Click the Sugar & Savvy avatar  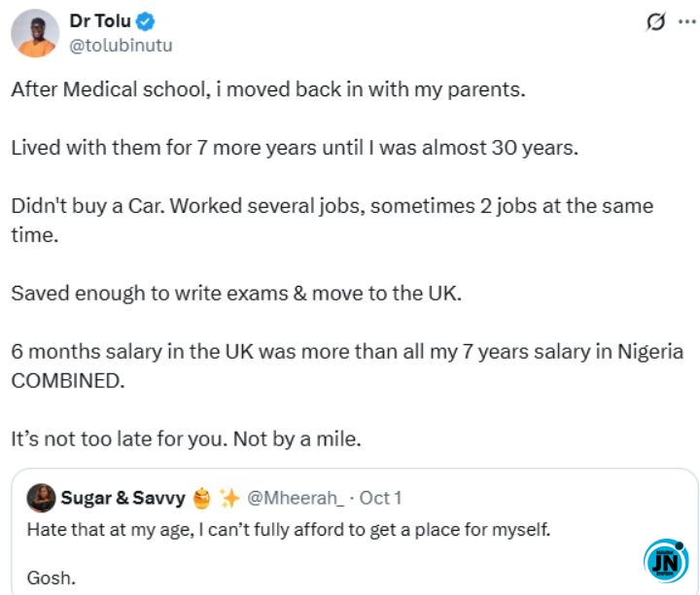42,498
